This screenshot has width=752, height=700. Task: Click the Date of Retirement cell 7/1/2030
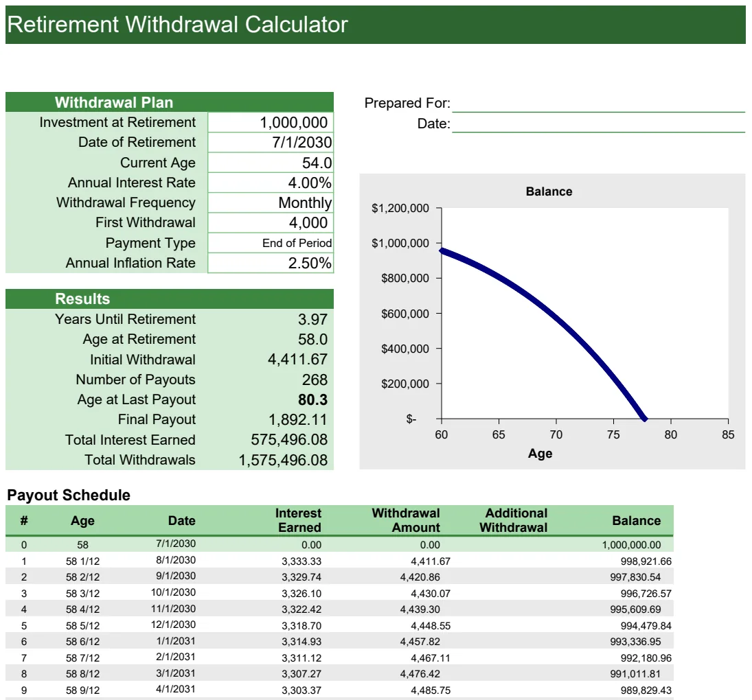[271, 142]
